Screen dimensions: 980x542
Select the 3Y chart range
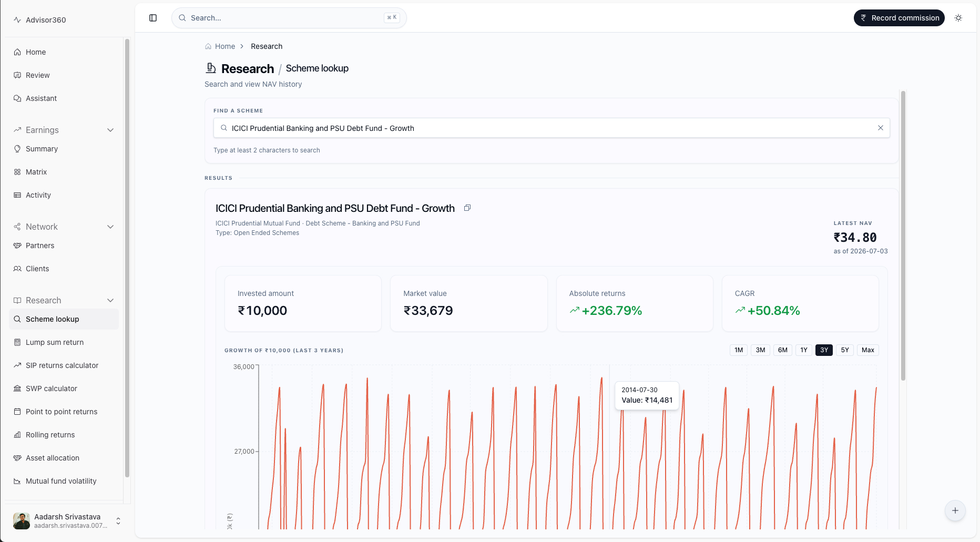(824, 350)
